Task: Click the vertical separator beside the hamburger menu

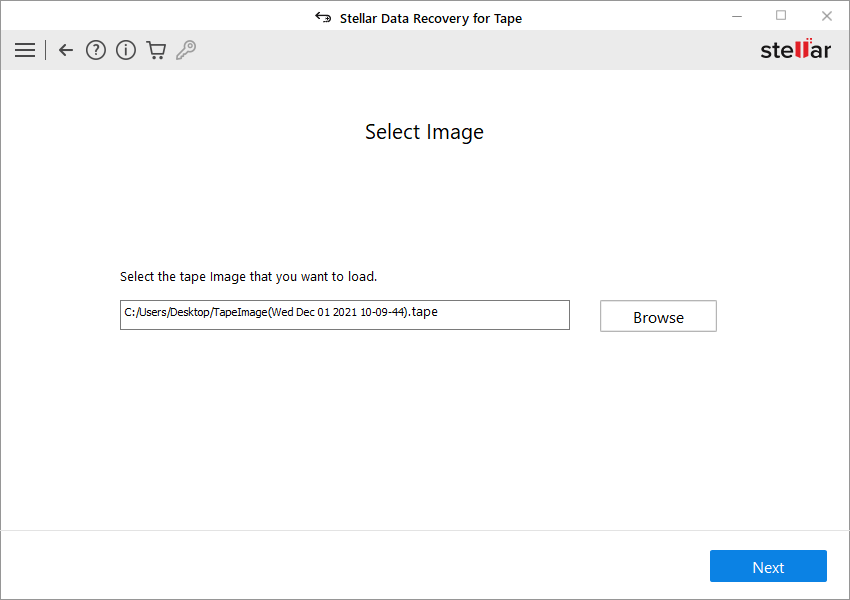Action: click(x=45, y=50)
